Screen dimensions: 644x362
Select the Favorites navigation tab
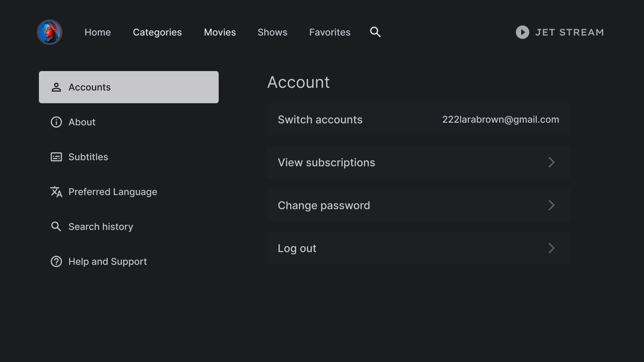(329, 32)
